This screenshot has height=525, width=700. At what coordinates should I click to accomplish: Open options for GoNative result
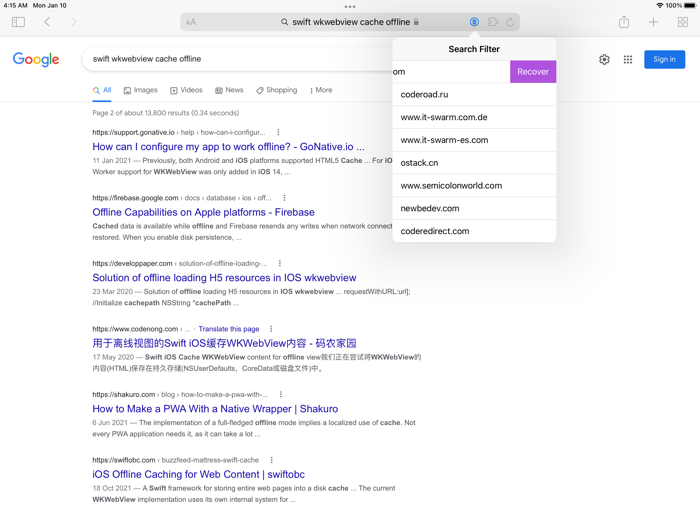pos(278,132)
